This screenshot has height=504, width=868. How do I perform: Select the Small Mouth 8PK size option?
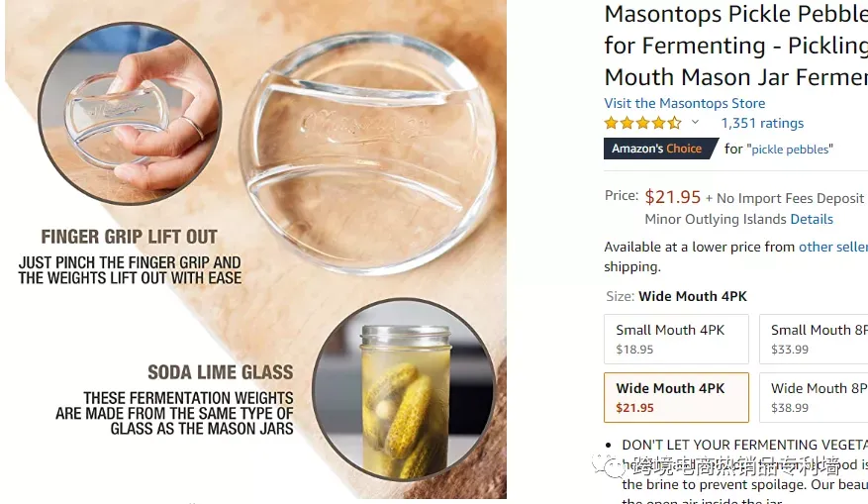click(x=814, y=339)
